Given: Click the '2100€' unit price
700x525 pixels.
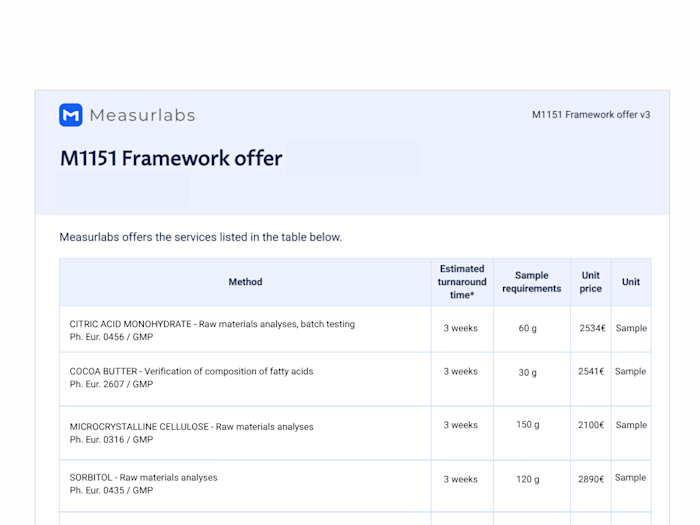Looking at the screenshot, I should pyautogui.click(x=591, y=425).
